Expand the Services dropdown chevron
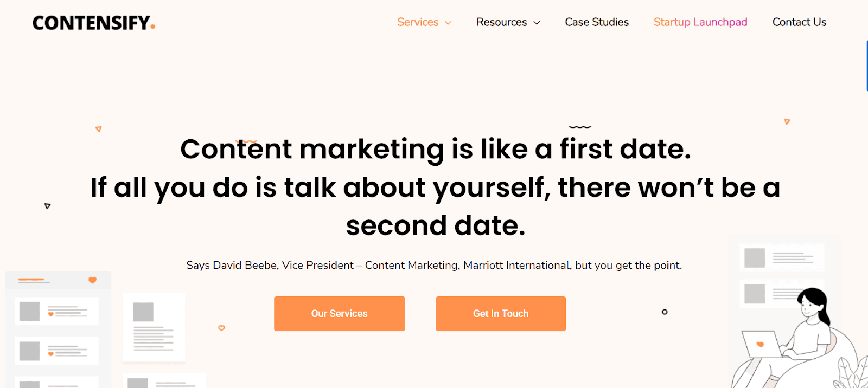Image resolution: width=868 pixels, height=388 pixels. (448, 23)
